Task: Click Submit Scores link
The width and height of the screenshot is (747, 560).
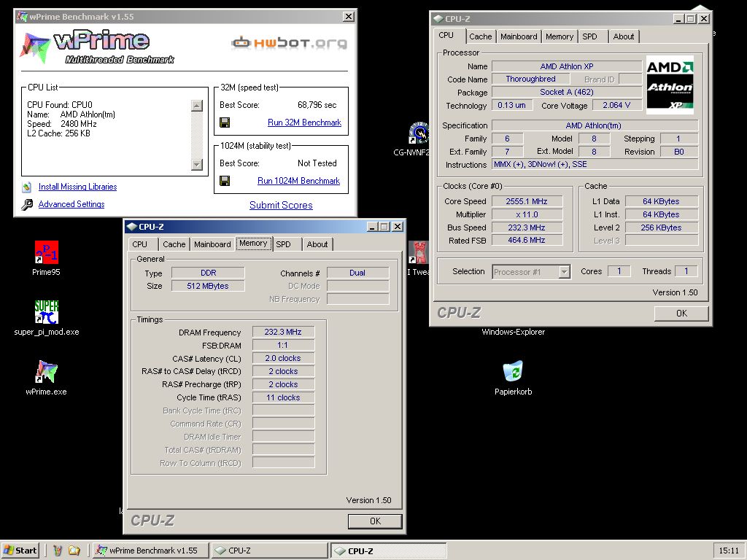Action: coord(281,205)
